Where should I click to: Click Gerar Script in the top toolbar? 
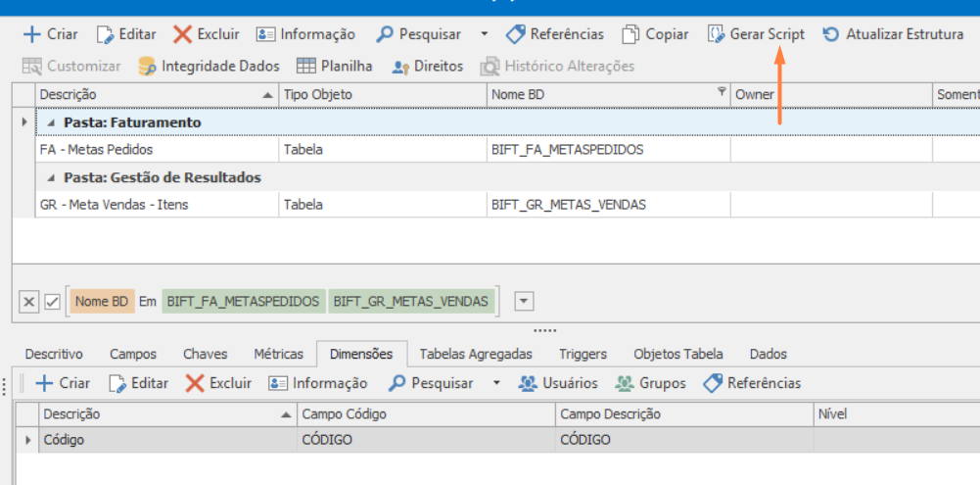(756, 34)
